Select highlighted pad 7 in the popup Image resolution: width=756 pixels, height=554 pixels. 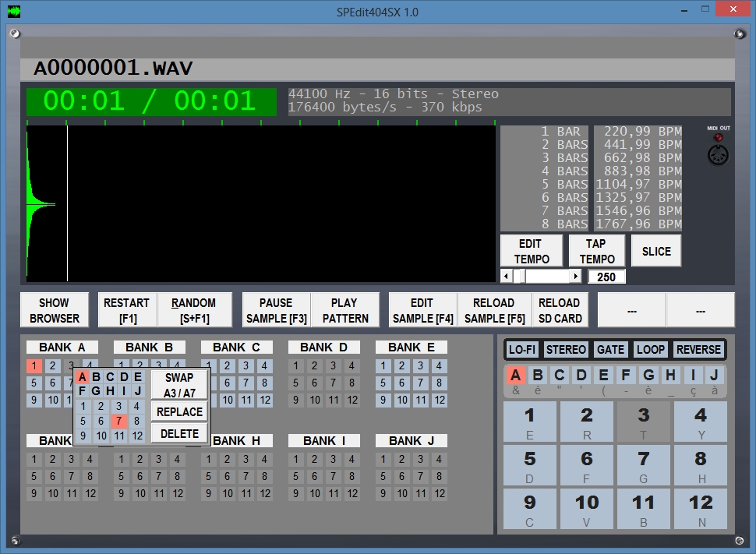tap(118, 421)
